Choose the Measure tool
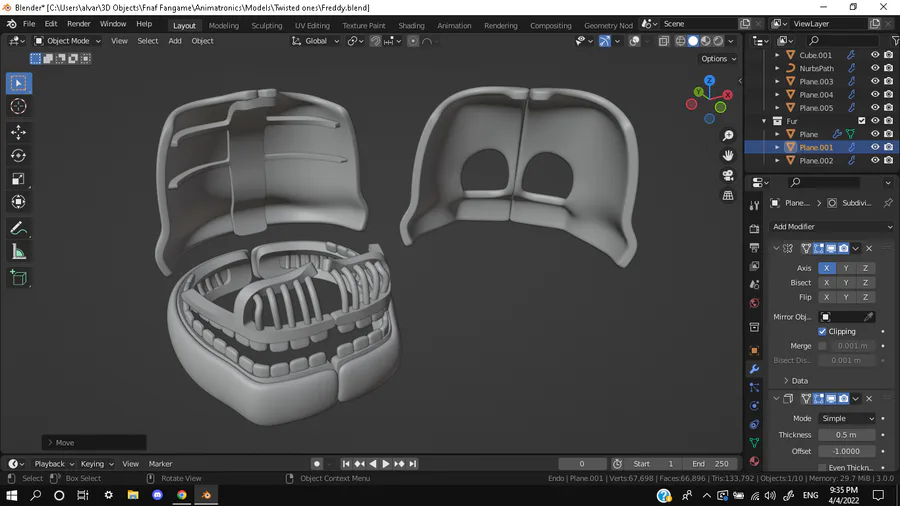Screen dimensions: 900x506 pyautogui.click(x=18, y=253)
